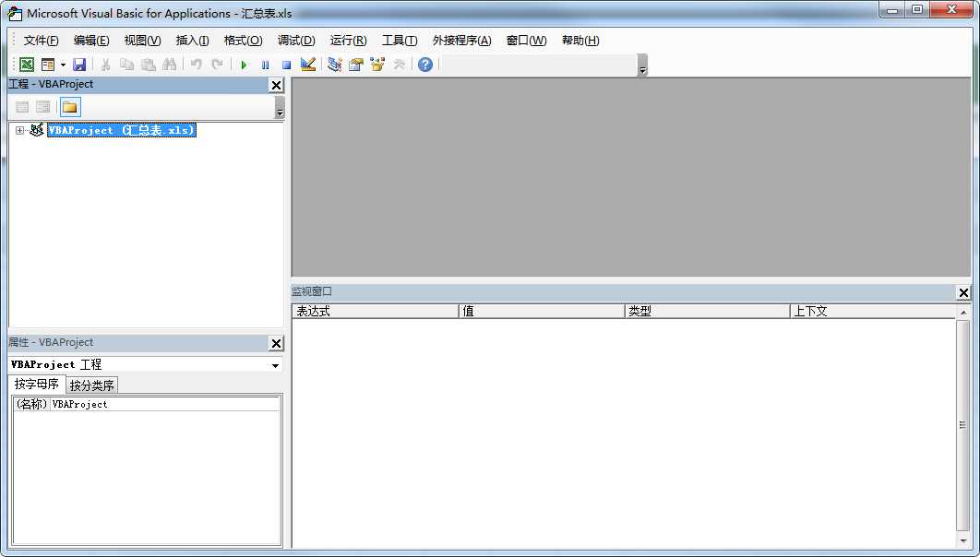Screen dimensions: 980x557
Task: Click the Cut scissors icon
Action: point(105,65)
